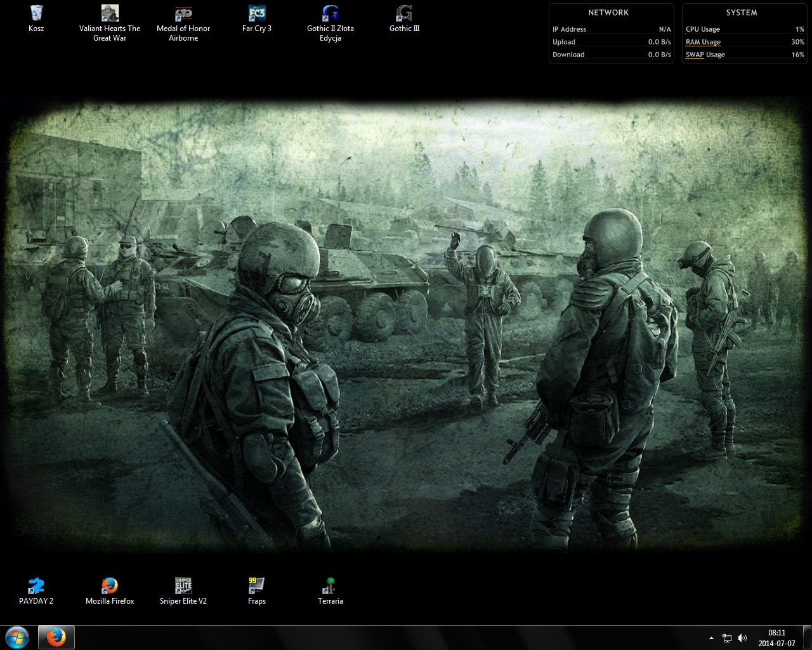812x650 pixels.
Task: Select Mozilla Firefox desktop shortcut
Action: click(110, 591)
